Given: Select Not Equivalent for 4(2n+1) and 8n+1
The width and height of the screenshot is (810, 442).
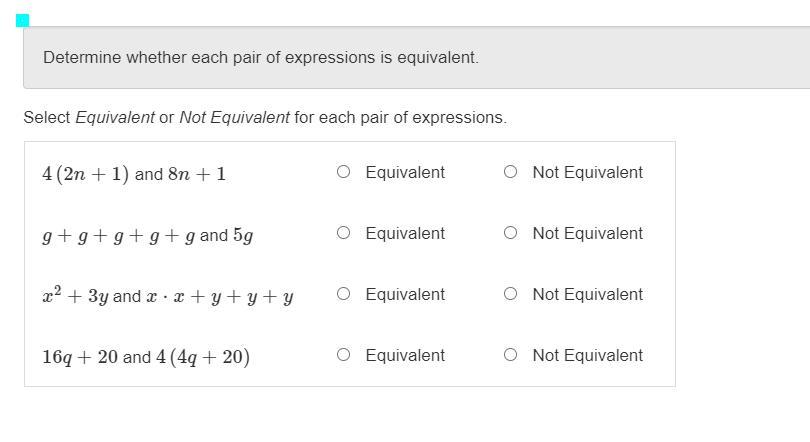Looking at the screenshot, I should coord(511,172).
